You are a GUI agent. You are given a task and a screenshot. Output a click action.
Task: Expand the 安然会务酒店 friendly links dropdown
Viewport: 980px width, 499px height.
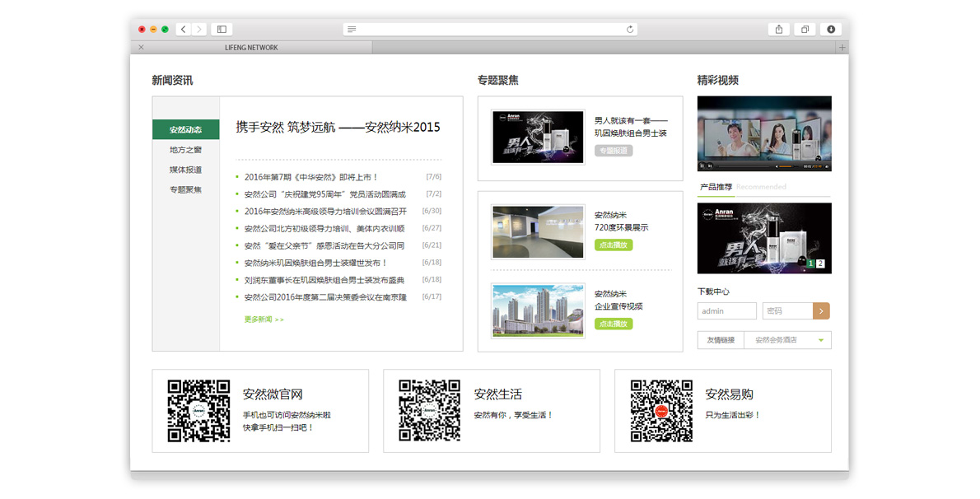click(x=820, y=340)
